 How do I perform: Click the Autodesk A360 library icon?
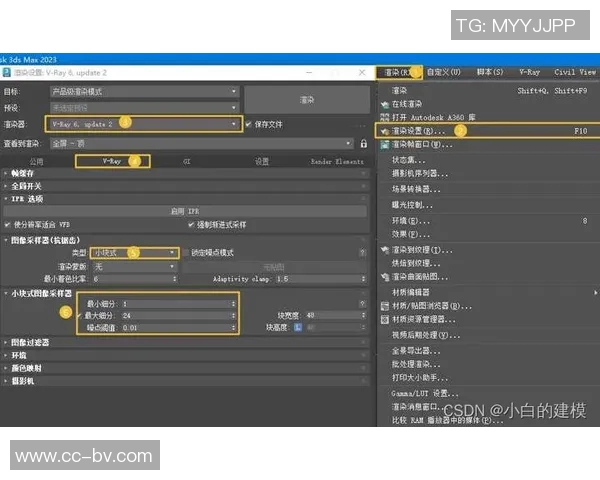(385, 117)
